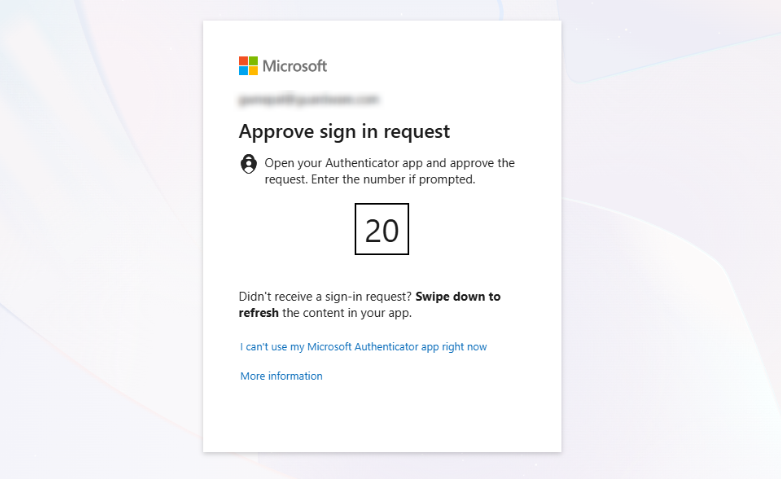
Task: Click the "Approve sign in request" heading
Action: click(x=344, y=131)
